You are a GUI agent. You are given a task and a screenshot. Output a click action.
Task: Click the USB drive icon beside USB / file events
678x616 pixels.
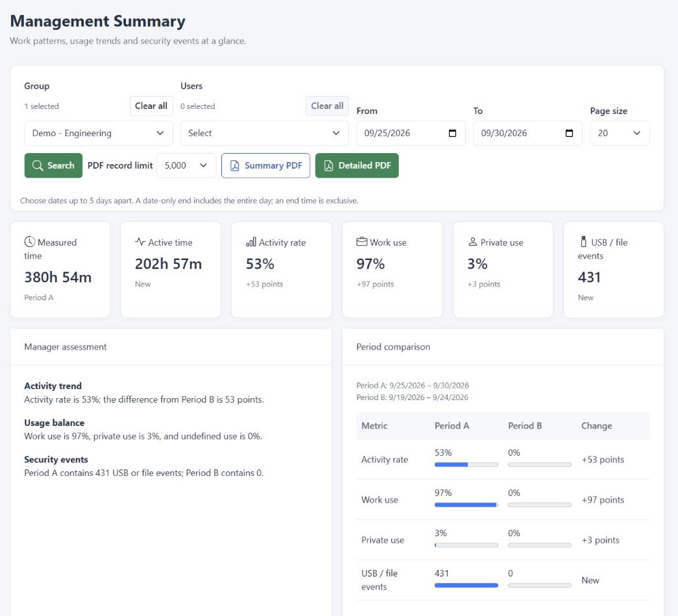[x=583, y=242]
